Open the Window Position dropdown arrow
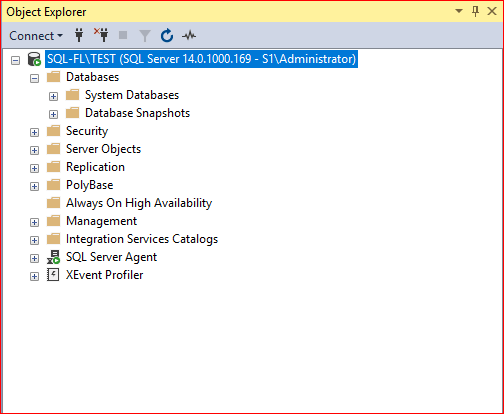This screenshot has height=414, width=504. click(x=459, y=11)
